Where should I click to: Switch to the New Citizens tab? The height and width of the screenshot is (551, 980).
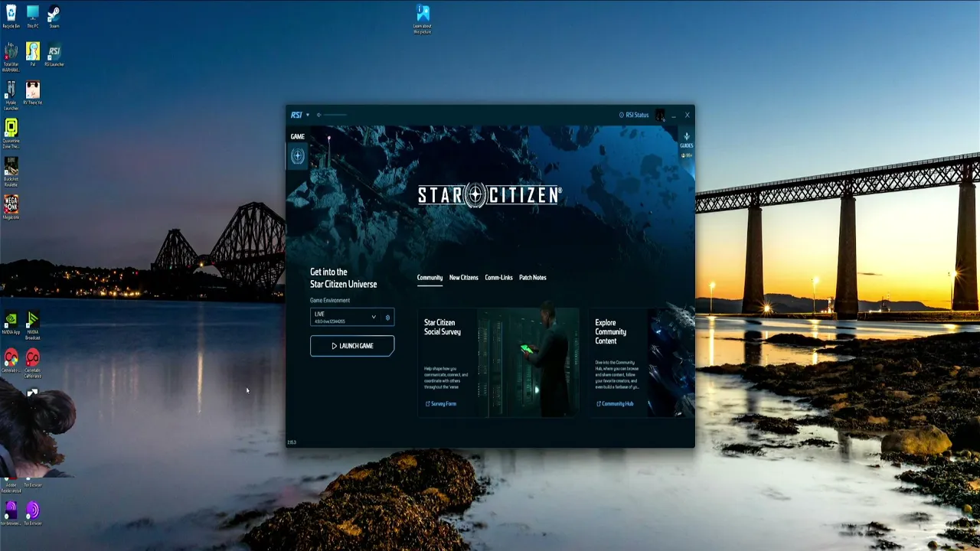pos(463,278)
